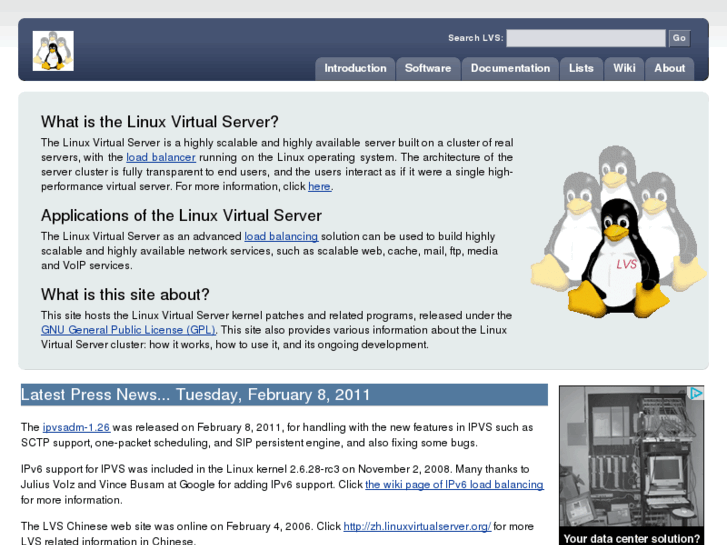The image size is (727, 545).
Task: Click the "here" more information link
Action: pos(319,186)
